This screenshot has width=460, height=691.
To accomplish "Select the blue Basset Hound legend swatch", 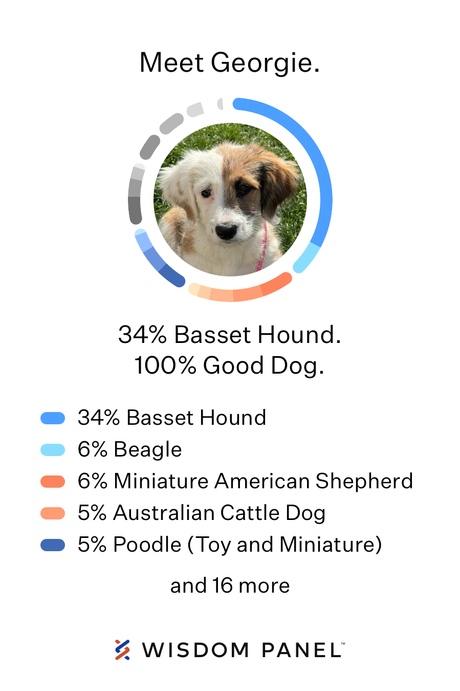I will point(53,418).
